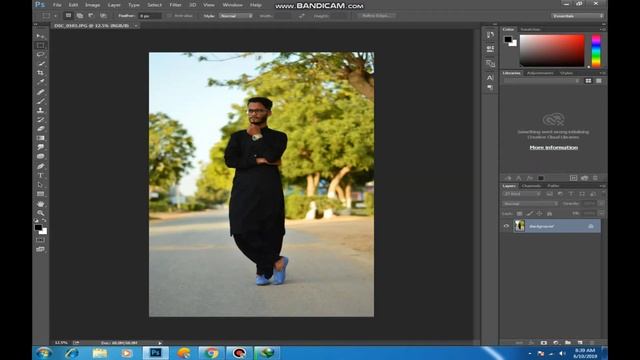Toggle the Anti-alias checkbox
The height and width of the screenshot is (360, 640).
pos(169,16)
